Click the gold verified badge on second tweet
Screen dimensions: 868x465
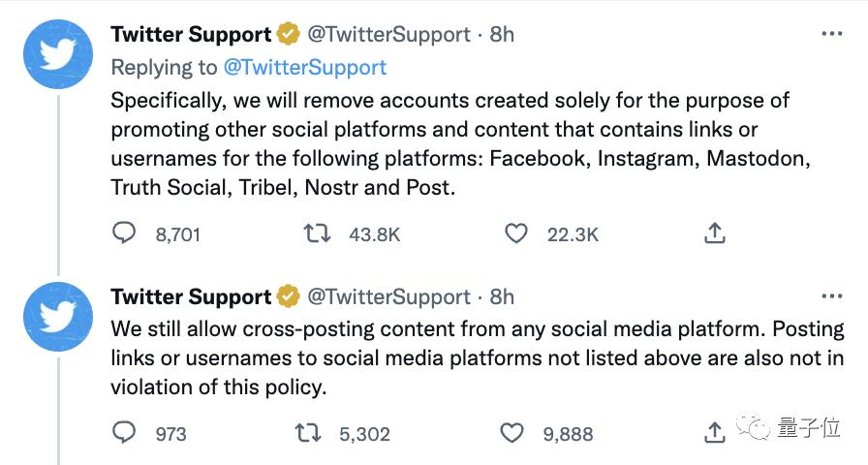pyautogui.click(x=289, y=296)
